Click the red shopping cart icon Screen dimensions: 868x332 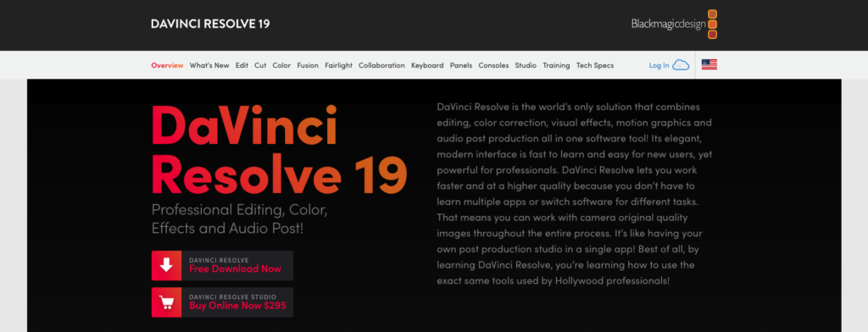[167, 302]
